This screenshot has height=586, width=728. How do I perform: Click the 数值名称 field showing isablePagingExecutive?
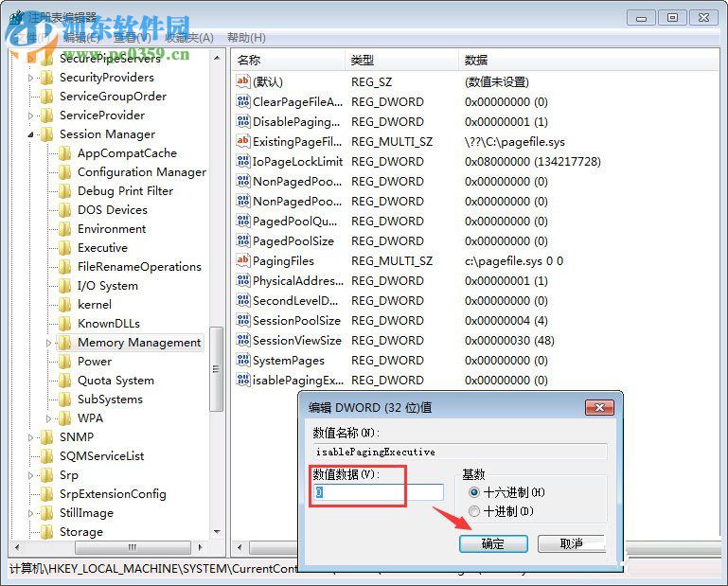(x=460, y=452)
